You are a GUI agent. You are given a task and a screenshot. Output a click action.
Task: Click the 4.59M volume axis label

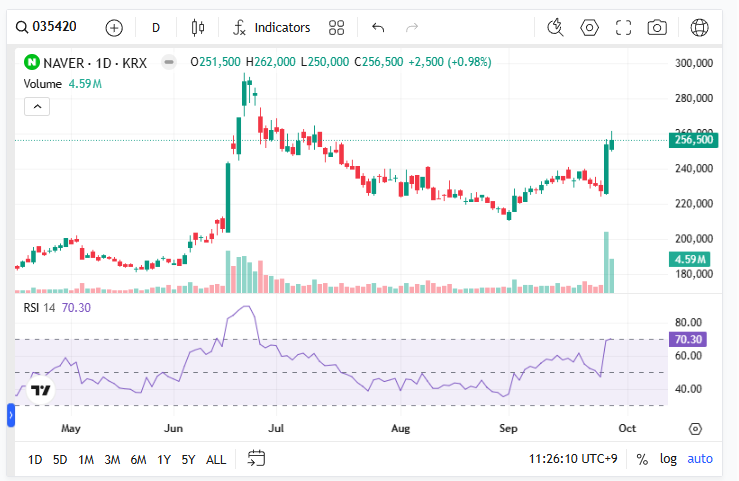tap(690, 259)
